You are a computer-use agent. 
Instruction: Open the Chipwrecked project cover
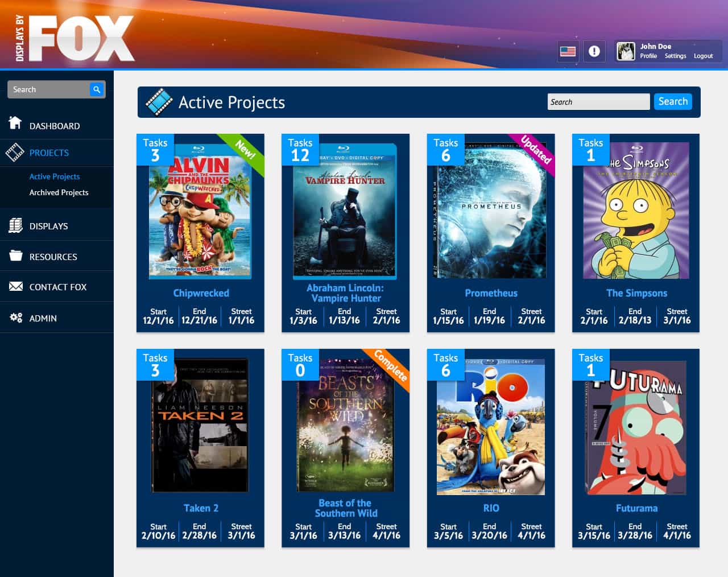click(x=200, y=212)
